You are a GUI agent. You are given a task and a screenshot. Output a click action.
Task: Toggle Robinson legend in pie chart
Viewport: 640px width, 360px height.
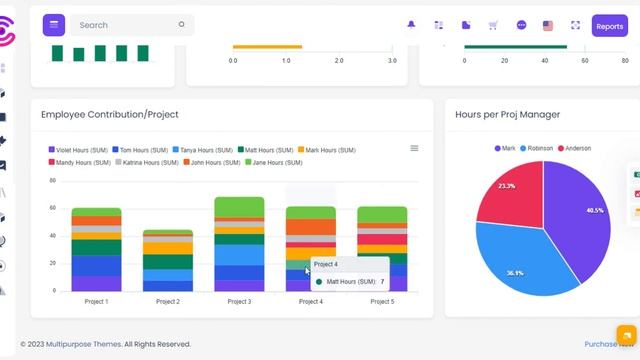pos(537,148)
